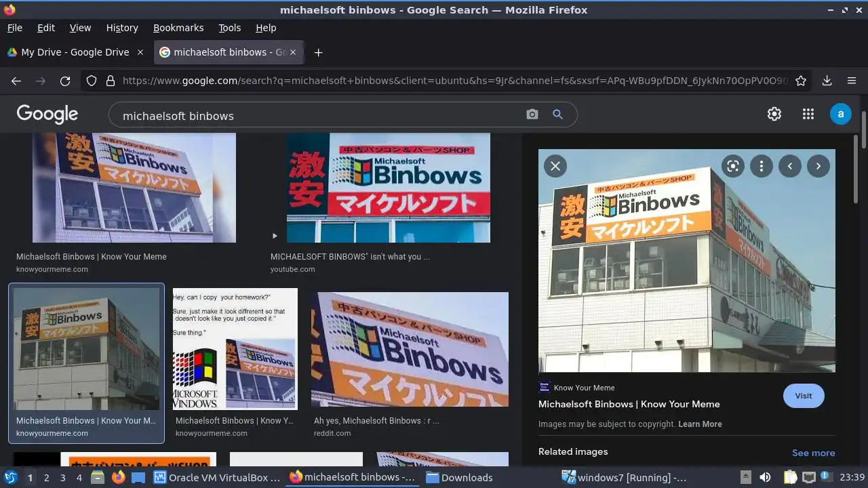Click the page vertical scrollbar
The height and width of the screenshot is (488, 868).
tap(863, 130)
